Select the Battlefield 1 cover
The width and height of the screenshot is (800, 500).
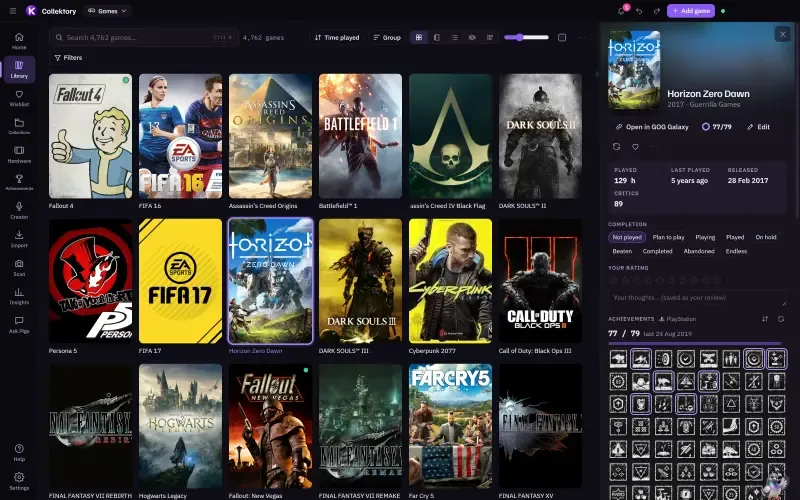click(x=360, y=136)
